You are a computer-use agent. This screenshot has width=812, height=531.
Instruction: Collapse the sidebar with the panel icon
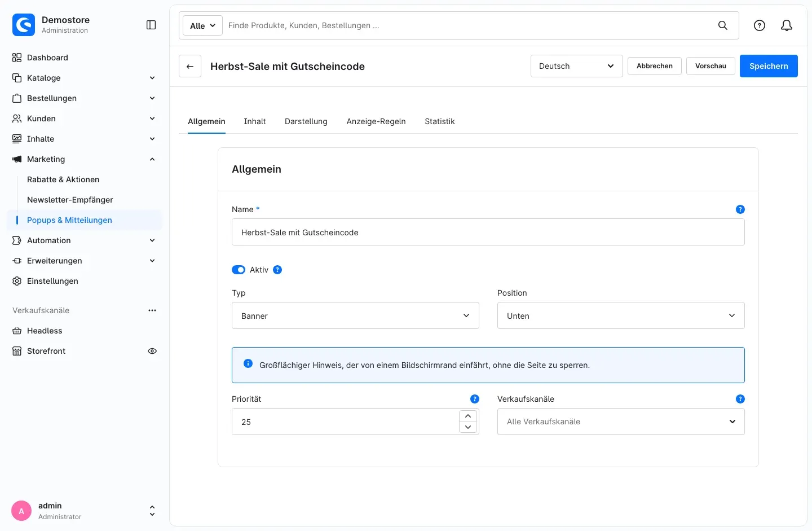[151, 25]
